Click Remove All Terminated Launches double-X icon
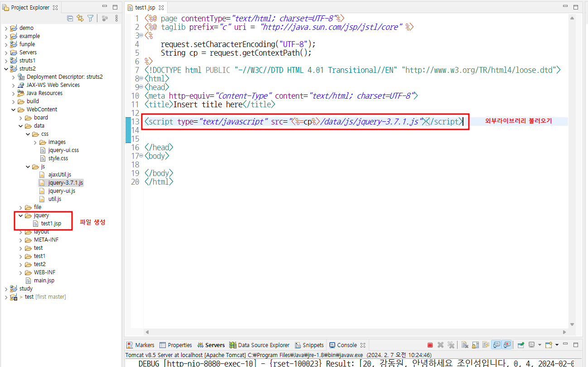The width and height of the screenshot is (588, 367). [451, 345]
